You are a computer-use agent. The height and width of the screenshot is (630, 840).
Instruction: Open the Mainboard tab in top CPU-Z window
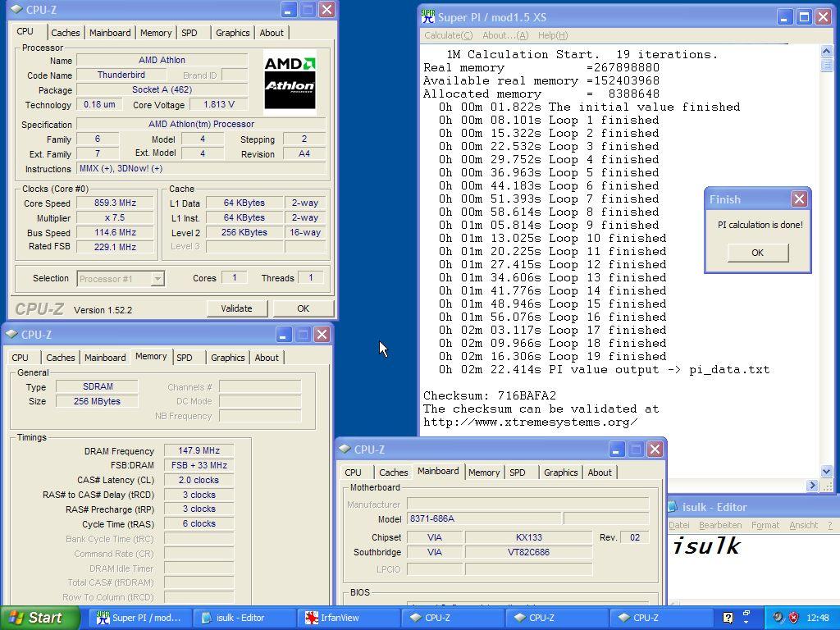110,33
